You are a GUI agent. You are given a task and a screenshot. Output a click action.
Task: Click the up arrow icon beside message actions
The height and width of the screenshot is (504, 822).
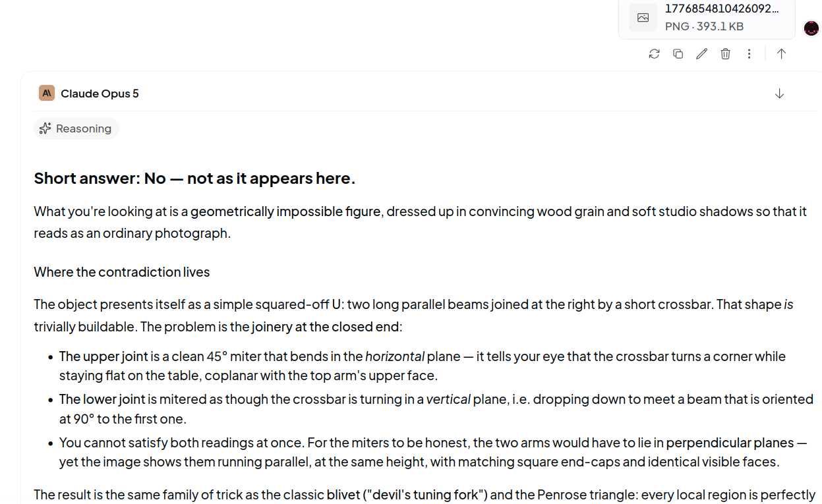[x=781, y=54]
